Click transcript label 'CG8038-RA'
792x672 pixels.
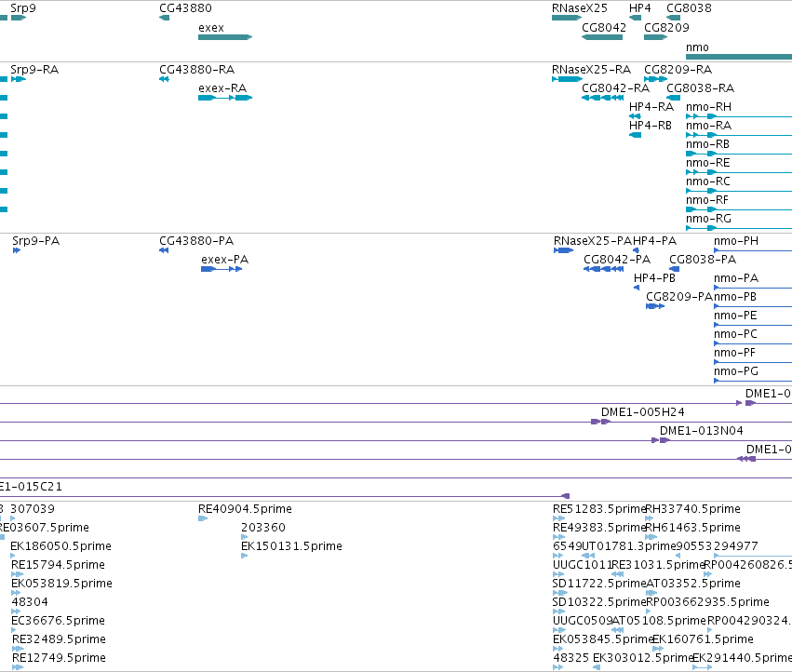pos(700,88)
